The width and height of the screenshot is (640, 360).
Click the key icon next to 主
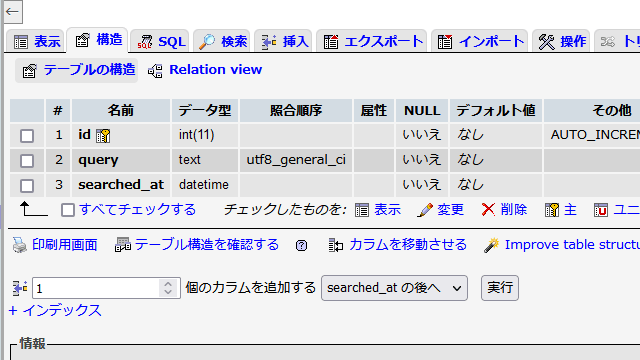(552, 210)
